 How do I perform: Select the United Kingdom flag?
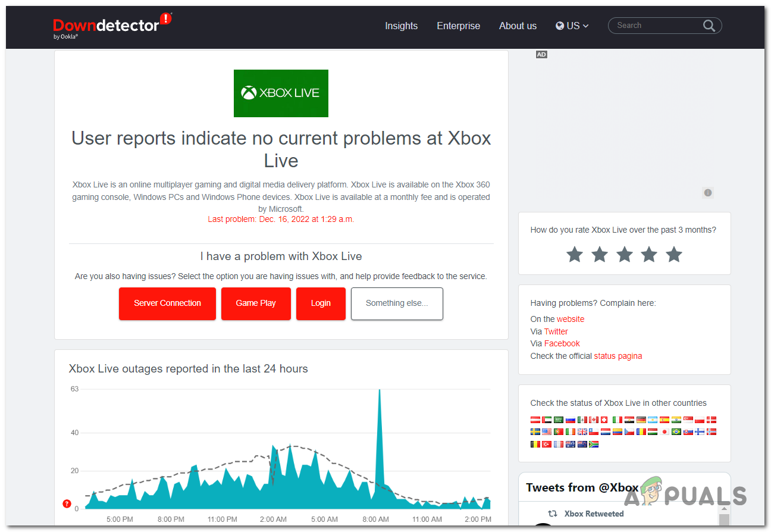pos(582,431)
